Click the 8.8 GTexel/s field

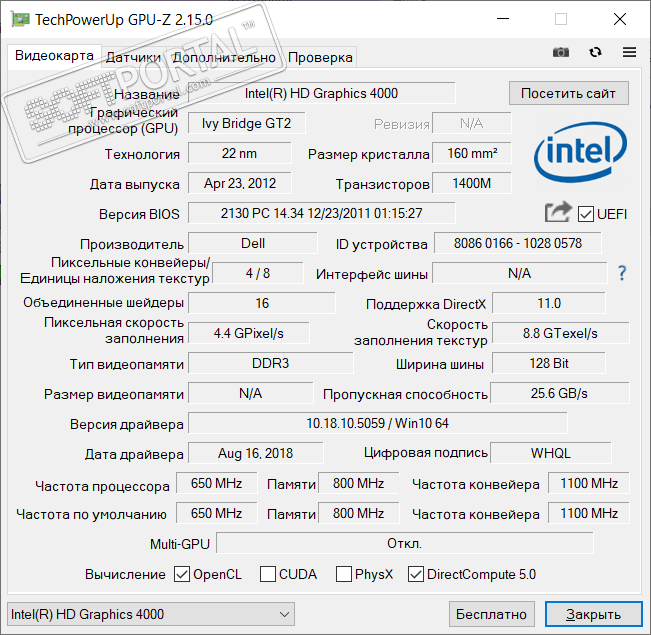(560, 332)
